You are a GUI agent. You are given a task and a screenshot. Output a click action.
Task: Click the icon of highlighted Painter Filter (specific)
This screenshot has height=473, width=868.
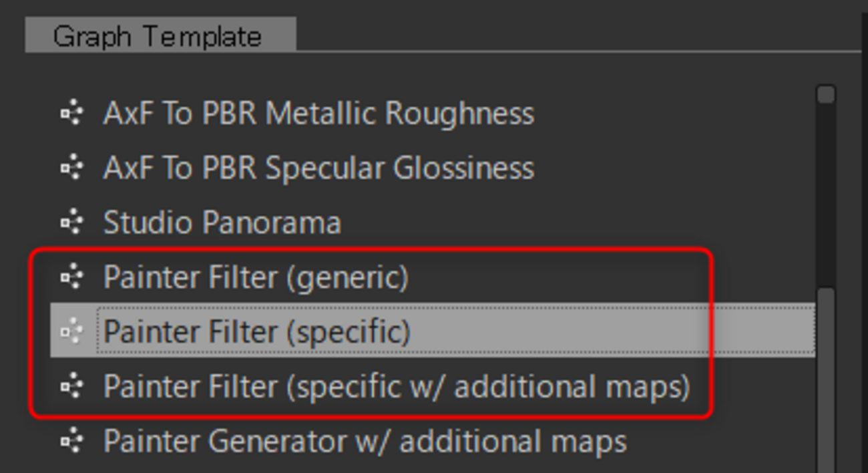coord(71,331)
